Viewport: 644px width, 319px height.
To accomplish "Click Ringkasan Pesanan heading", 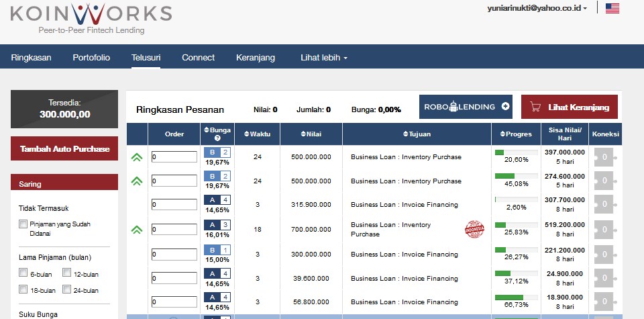I will tap(180, 109).
